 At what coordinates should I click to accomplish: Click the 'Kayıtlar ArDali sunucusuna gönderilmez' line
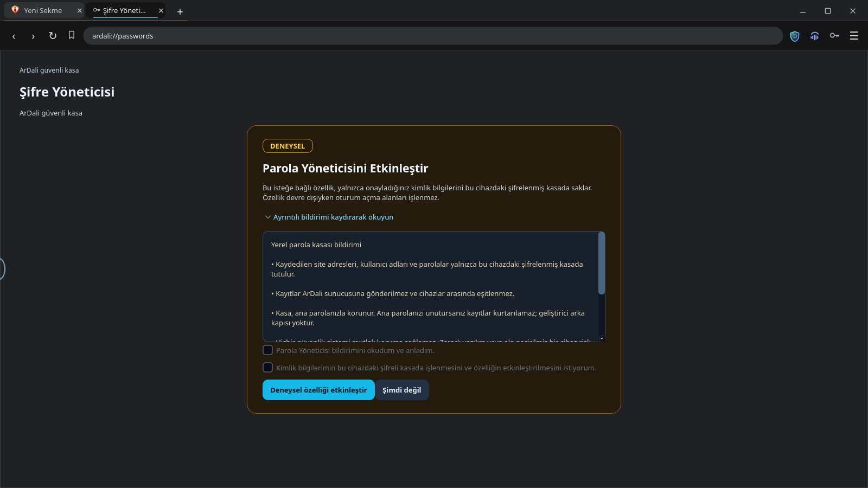click(x=393, y=293)
